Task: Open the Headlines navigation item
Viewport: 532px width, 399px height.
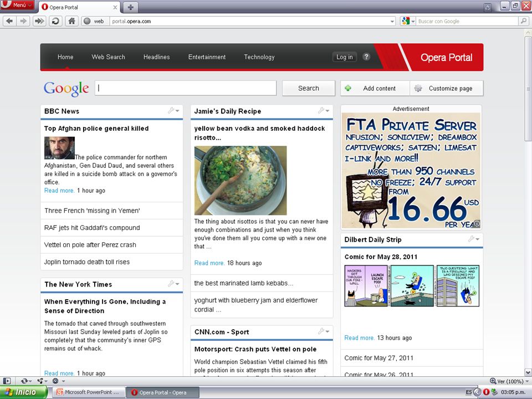Action: pos(156,57)
